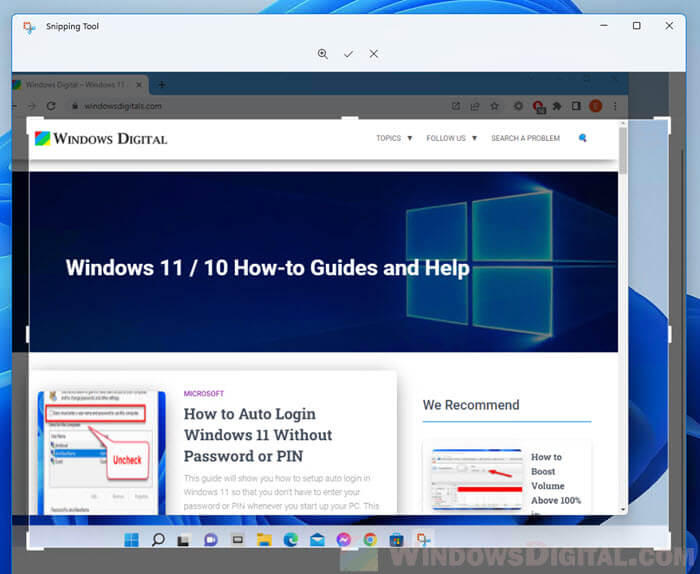Launch Google Chrome from the taskbar
The width and height of the screenshot is (700, 574).
(x=370, y=540)
